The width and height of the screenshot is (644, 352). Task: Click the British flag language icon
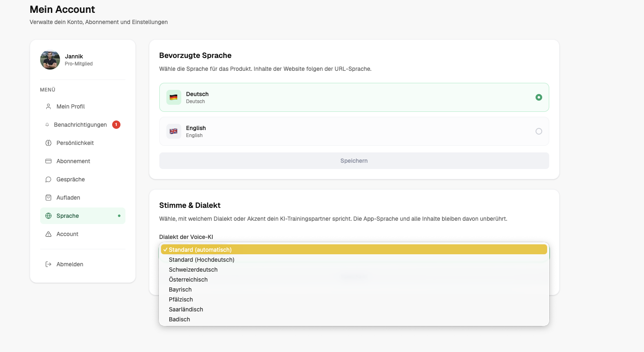click(x=173, y=131)
